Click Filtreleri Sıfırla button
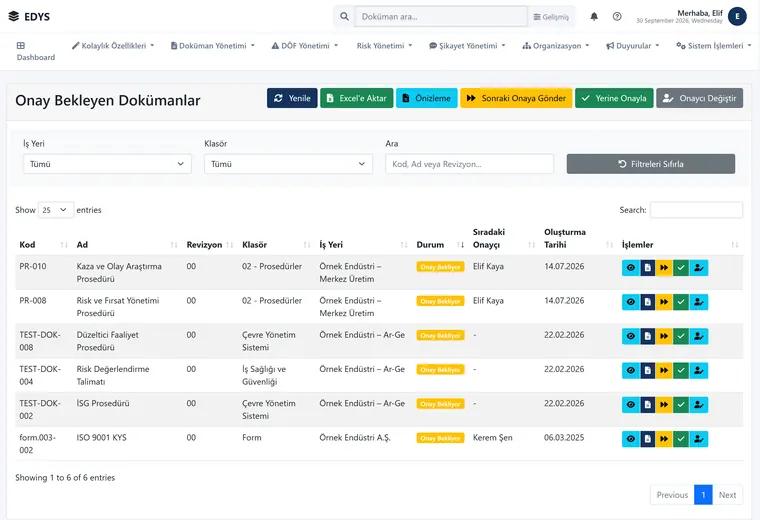The image size is (760, 520). coord(651,164)
